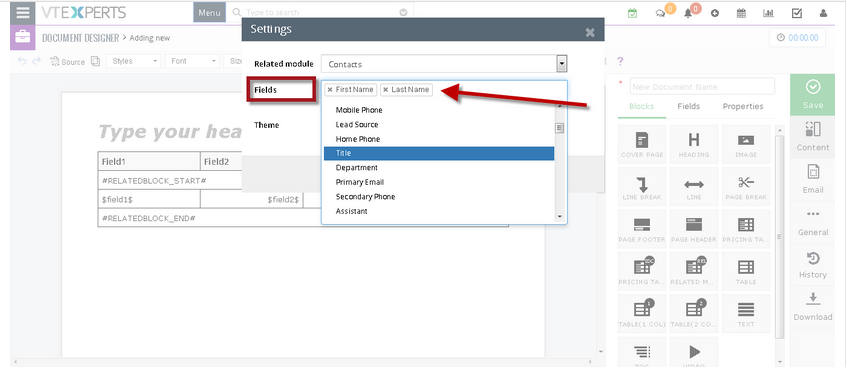The width and height of the screenshot is (862, 377).
Task: Insert the Video block
Action: click(694, 353)
